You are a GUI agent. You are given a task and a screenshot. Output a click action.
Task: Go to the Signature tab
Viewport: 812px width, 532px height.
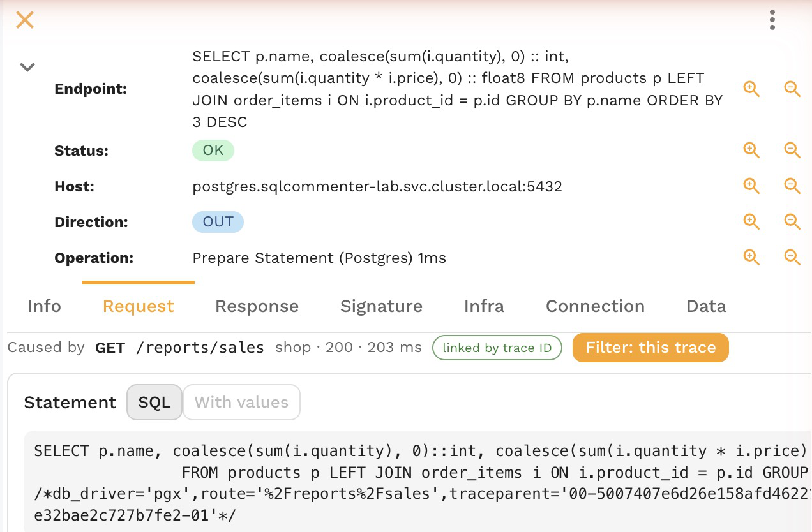[x=381, y=306]
